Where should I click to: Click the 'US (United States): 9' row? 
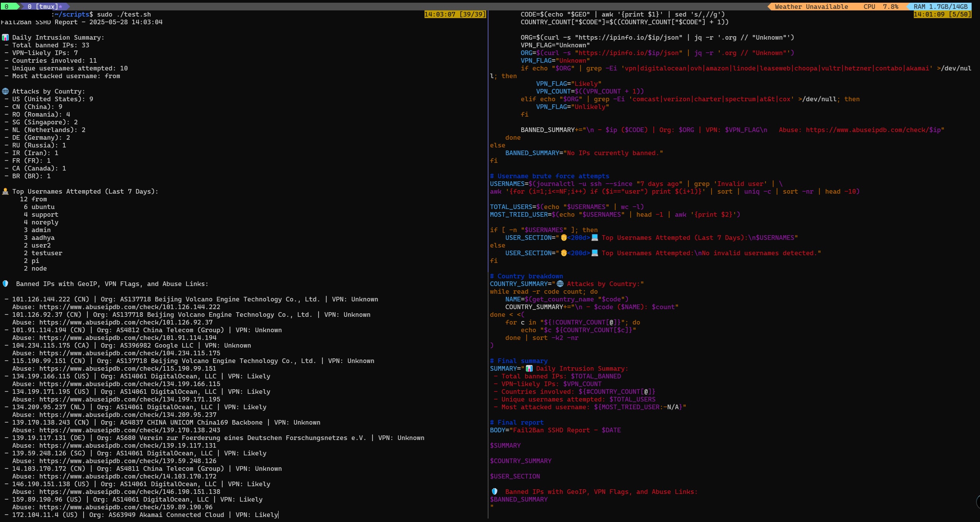(49, 99)
